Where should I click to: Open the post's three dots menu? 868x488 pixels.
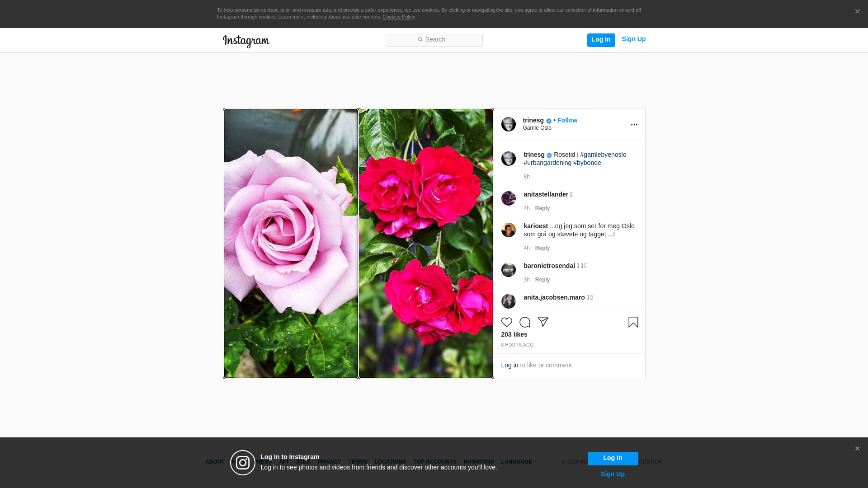click(634, 125)
